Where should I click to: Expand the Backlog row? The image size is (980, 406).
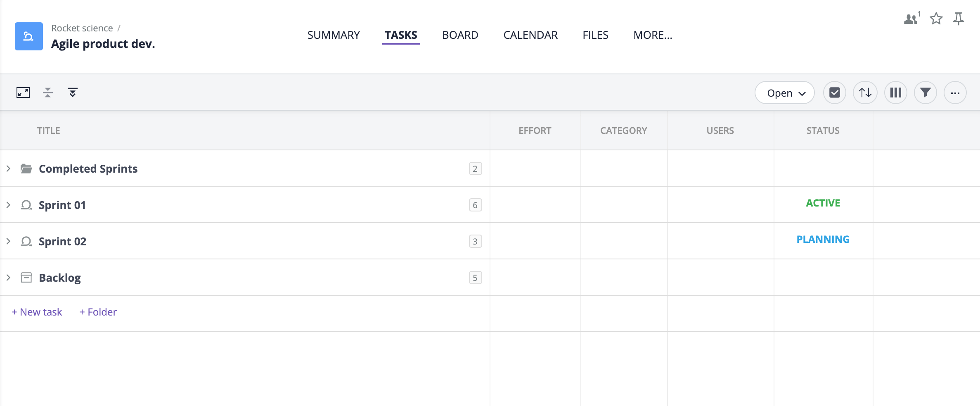8,278
